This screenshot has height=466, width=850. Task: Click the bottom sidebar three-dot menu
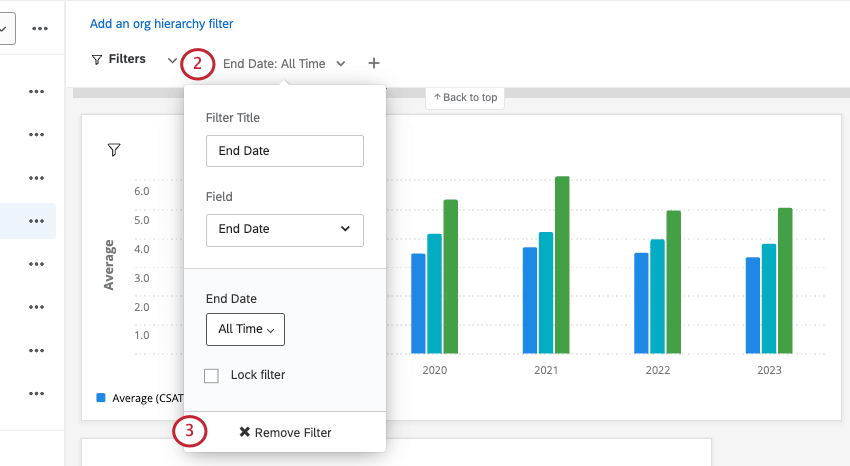[x=37, y=394]
